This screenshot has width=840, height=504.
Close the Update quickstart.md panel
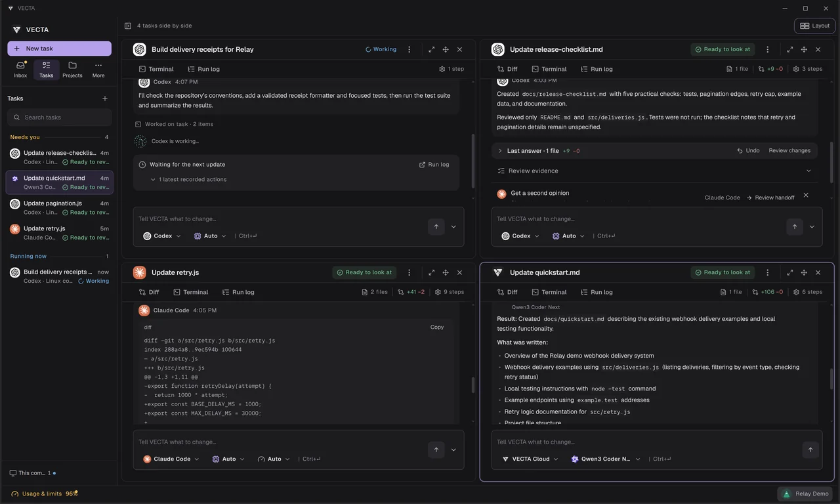818,272
